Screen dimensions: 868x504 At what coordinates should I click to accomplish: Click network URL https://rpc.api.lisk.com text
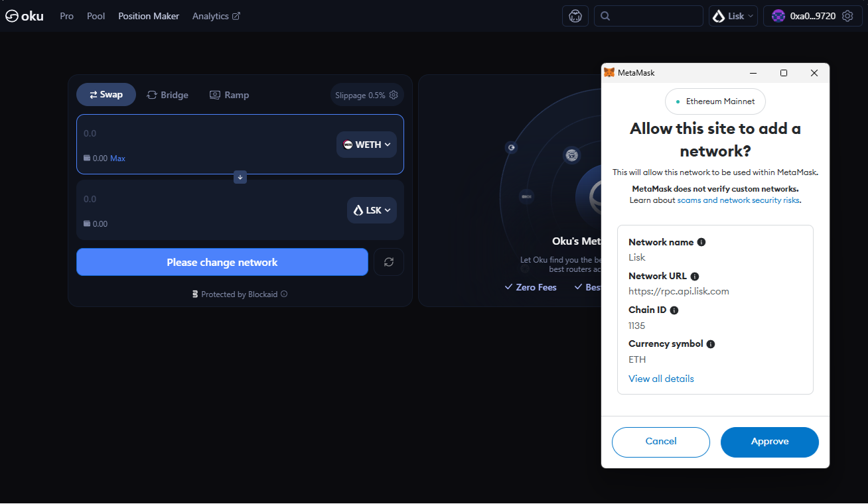pyautogui.click(x=679, y=291)
